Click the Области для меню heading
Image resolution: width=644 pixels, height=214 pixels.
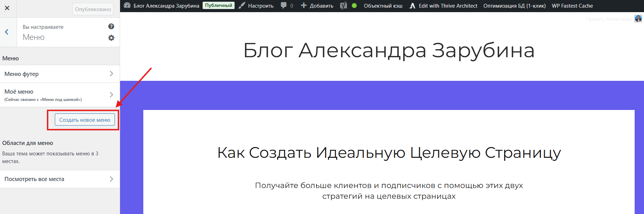click(x=28, y=143)
